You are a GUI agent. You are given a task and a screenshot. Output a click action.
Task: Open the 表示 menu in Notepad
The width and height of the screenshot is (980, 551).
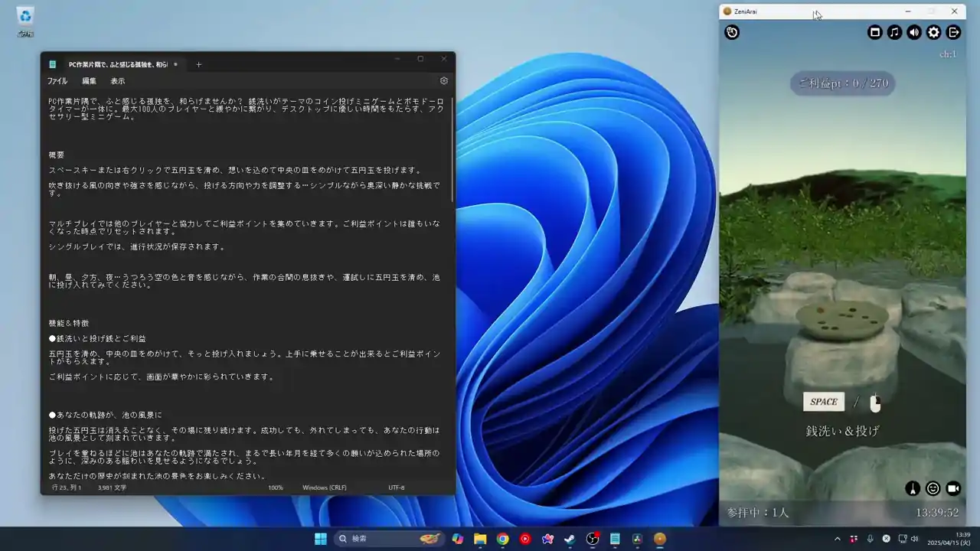click(x=118, y=81)
